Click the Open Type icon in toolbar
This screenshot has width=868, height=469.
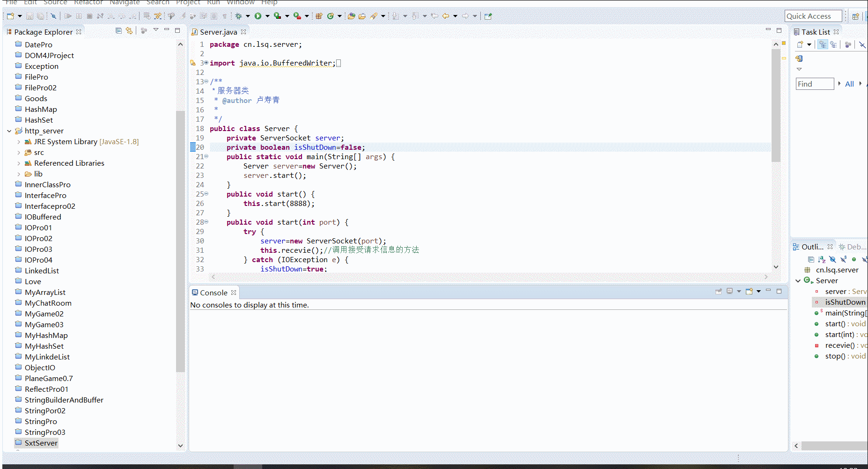coord(352,16)
